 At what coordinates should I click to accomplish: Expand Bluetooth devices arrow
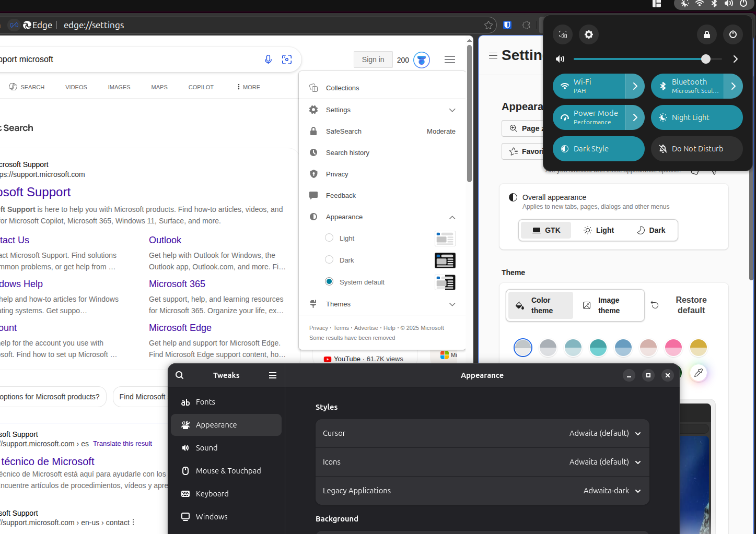coord(733,86)
